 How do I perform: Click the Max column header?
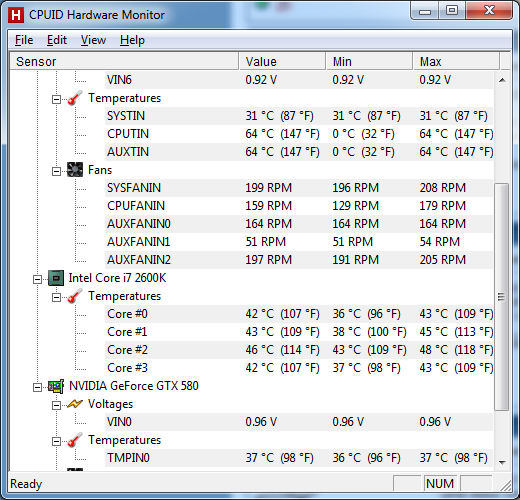(x=457, y=61)
